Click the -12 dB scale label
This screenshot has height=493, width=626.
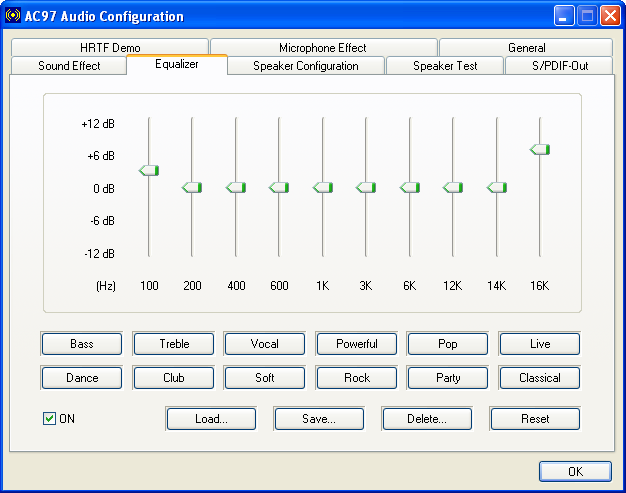pos(99,253)
